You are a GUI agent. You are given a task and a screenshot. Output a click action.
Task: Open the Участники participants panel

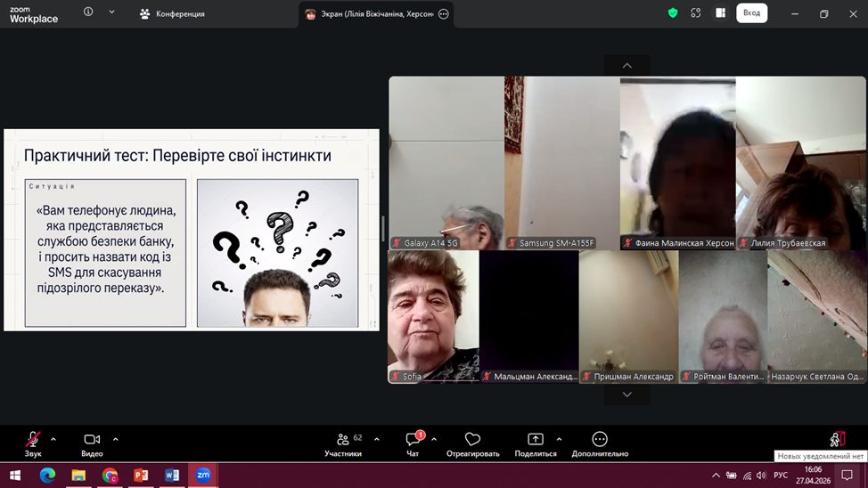point(343,440)
